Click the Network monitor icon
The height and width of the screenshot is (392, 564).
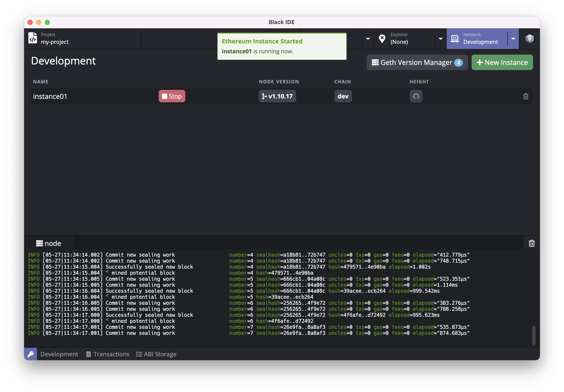(455, 38)
